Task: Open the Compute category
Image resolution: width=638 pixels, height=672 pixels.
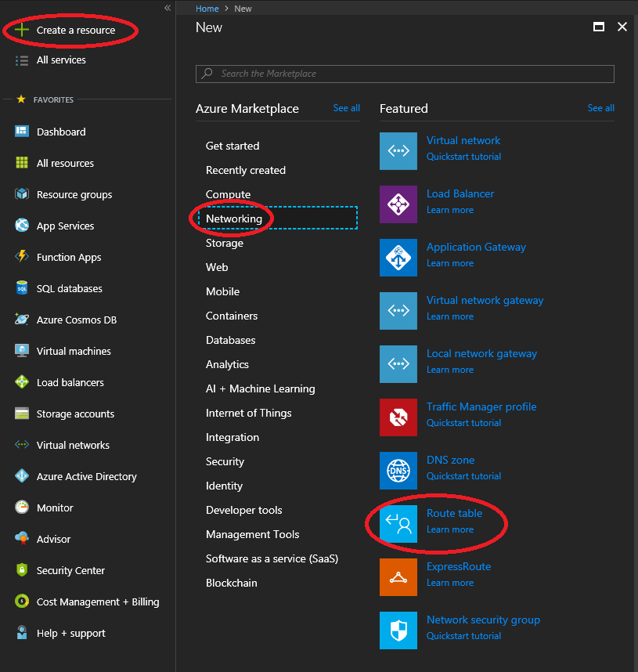Action: tap(228, 194)
